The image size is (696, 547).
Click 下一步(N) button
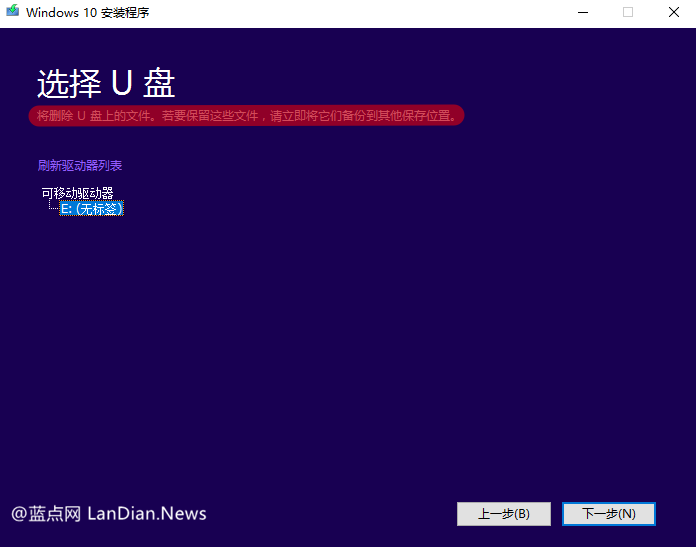coord(609,514)
